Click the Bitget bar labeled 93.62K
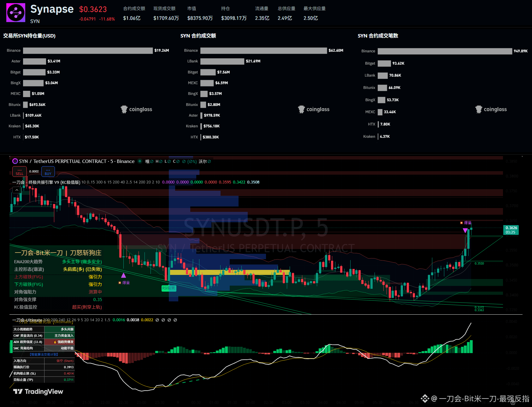The height and width of the screenshot is (407, 532). point(384,63)
